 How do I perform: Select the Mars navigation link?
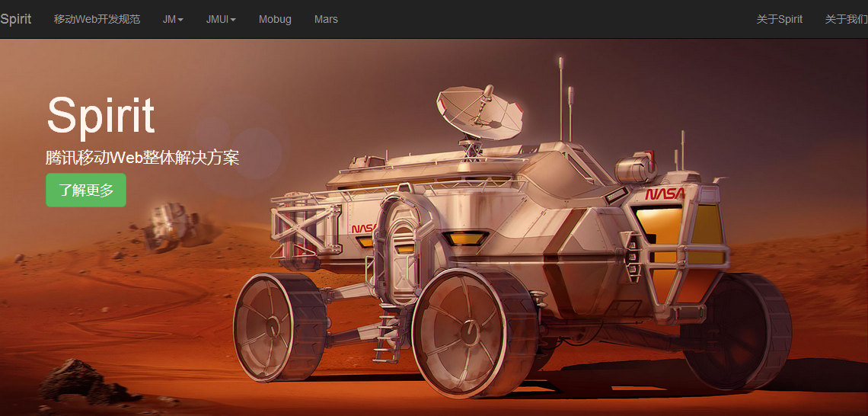326,19
